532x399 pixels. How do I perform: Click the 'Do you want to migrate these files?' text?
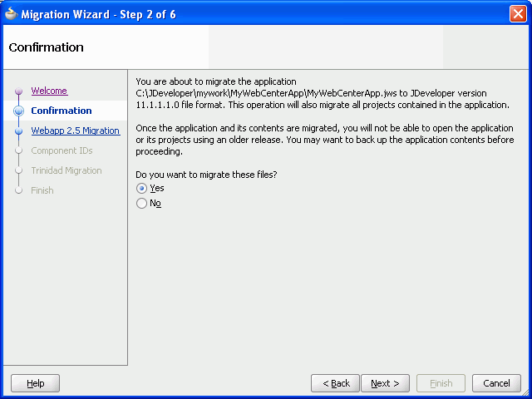click(x=206, y=175)
